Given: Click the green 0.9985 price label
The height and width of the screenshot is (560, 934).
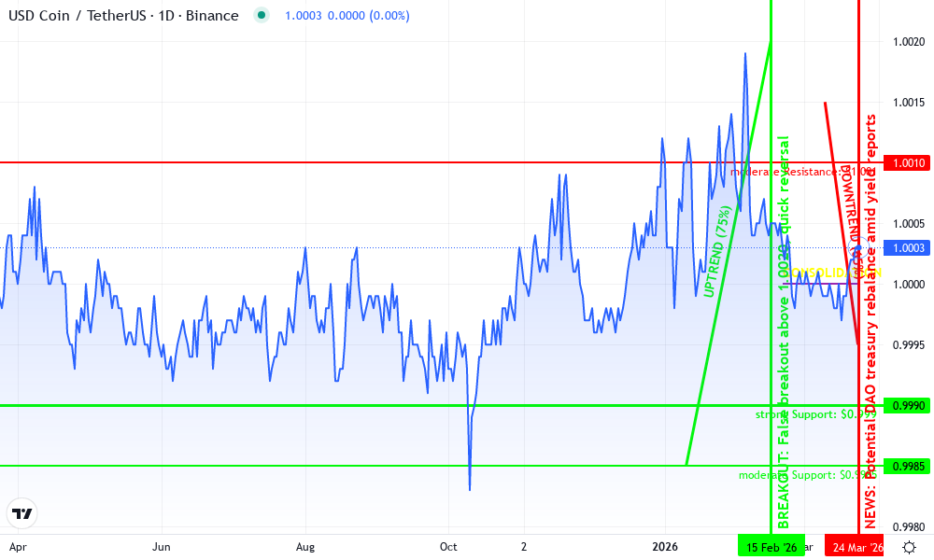Looking at the screenshot, I should click(x=909, y=466).
